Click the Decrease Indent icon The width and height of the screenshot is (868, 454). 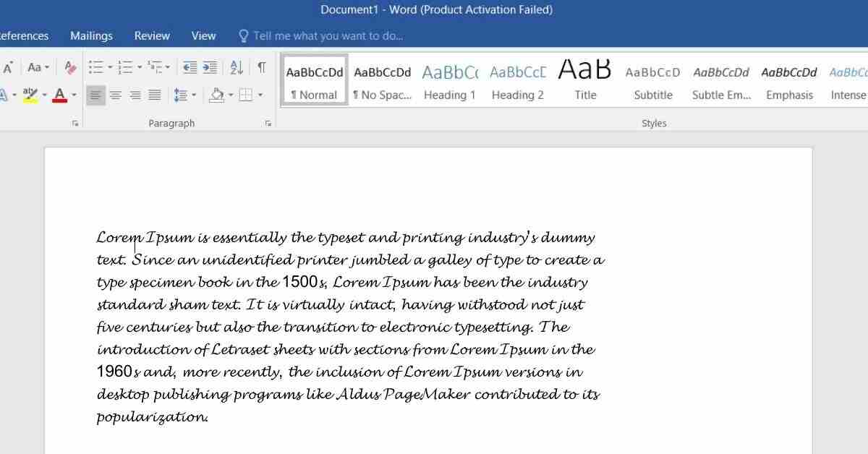point(190,67)
